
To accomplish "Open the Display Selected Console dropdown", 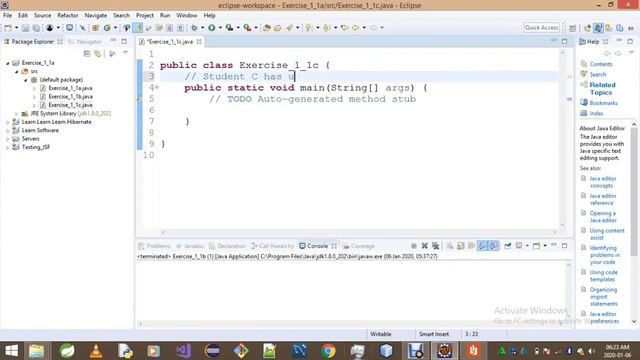I will pos(527,246).
